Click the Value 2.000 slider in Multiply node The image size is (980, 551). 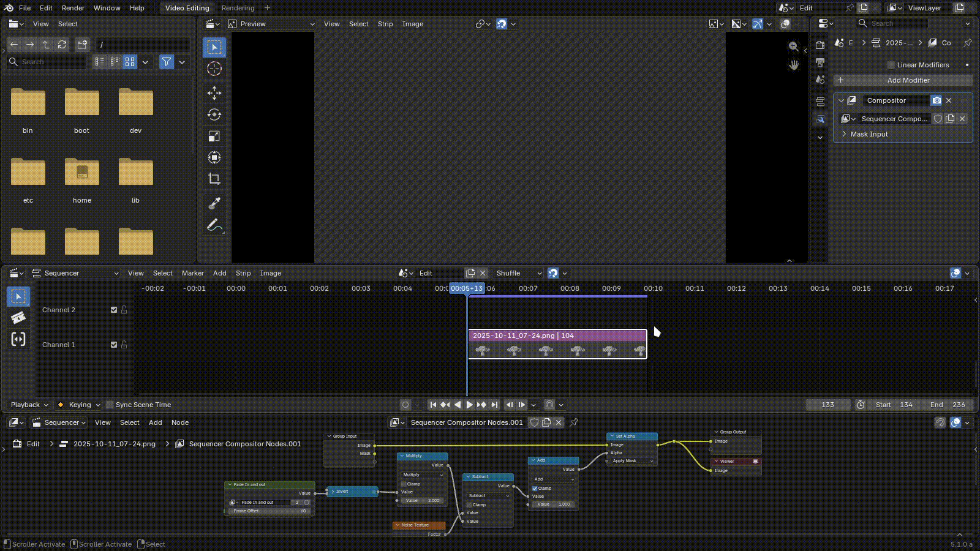tap(422, 500)
